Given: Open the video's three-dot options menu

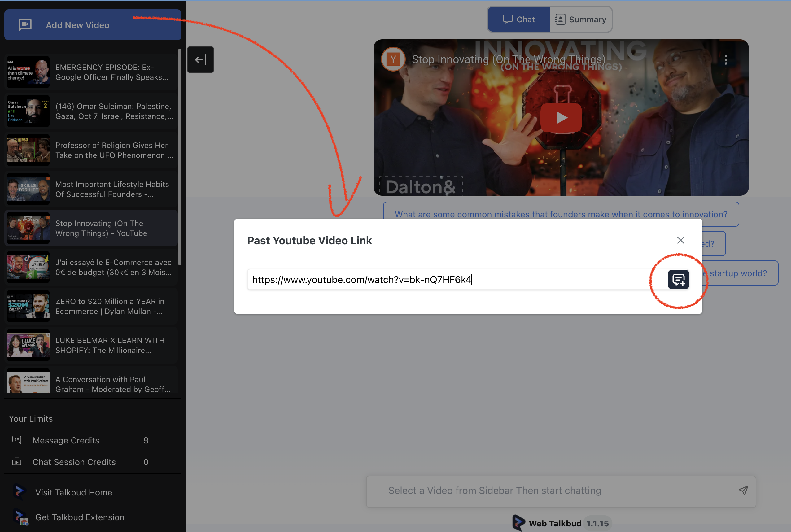Looking at the screenshot, I should pos(726,60).
